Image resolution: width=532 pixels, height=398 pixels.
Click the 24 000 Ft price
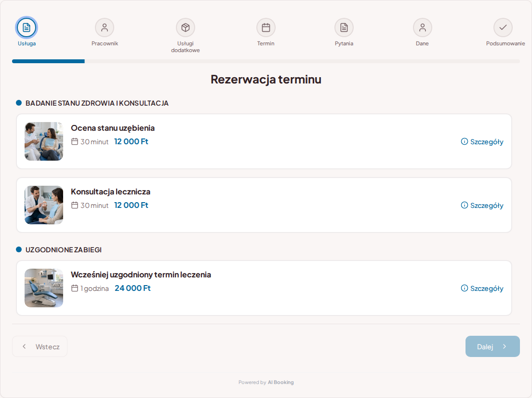point(133,288)
